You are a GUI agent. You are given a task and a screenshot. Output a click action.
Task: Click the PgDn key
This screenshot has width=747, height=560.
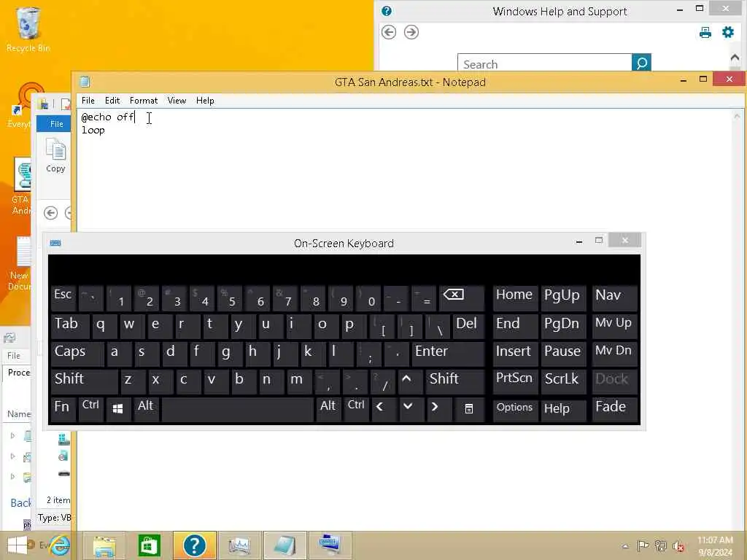point(562,326)
